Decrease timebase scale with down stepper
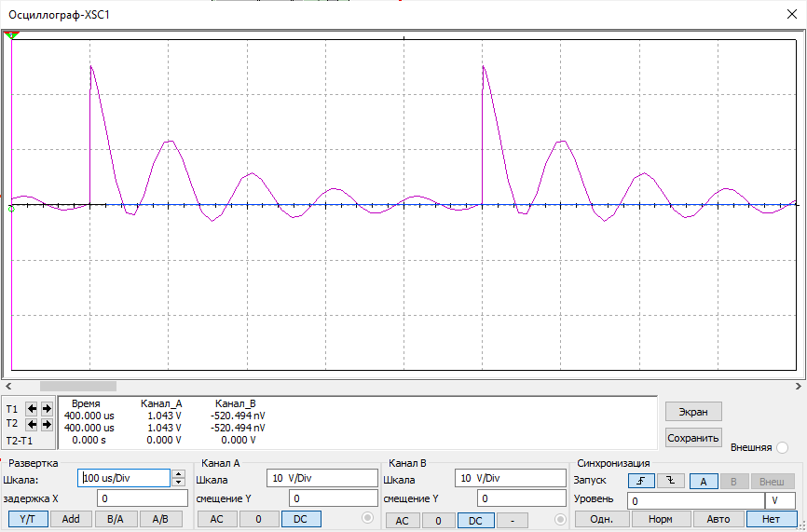This screenshot has height=532, width=807. [178, 482]
